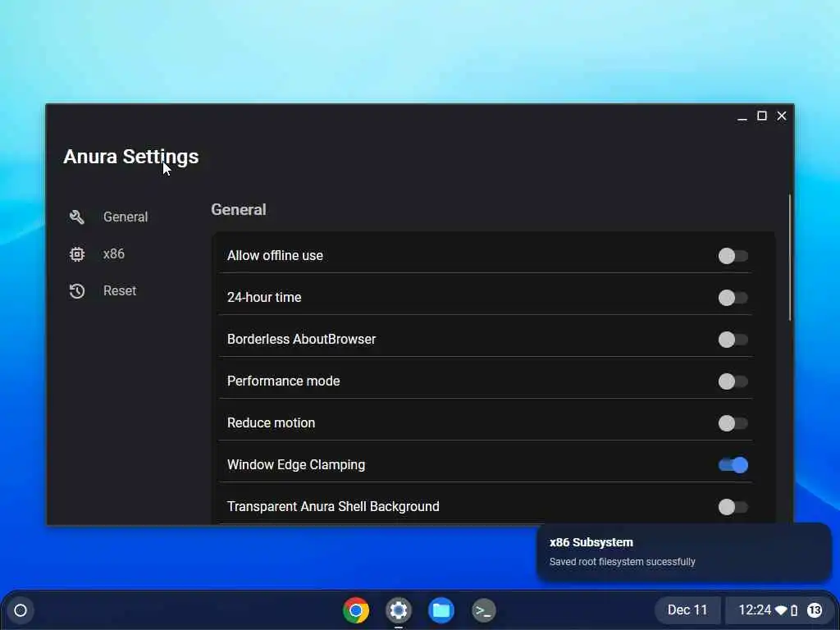The image size is (840, 630).
Task: Click the 'Allow offline use' label
Action: coord(275,256)
